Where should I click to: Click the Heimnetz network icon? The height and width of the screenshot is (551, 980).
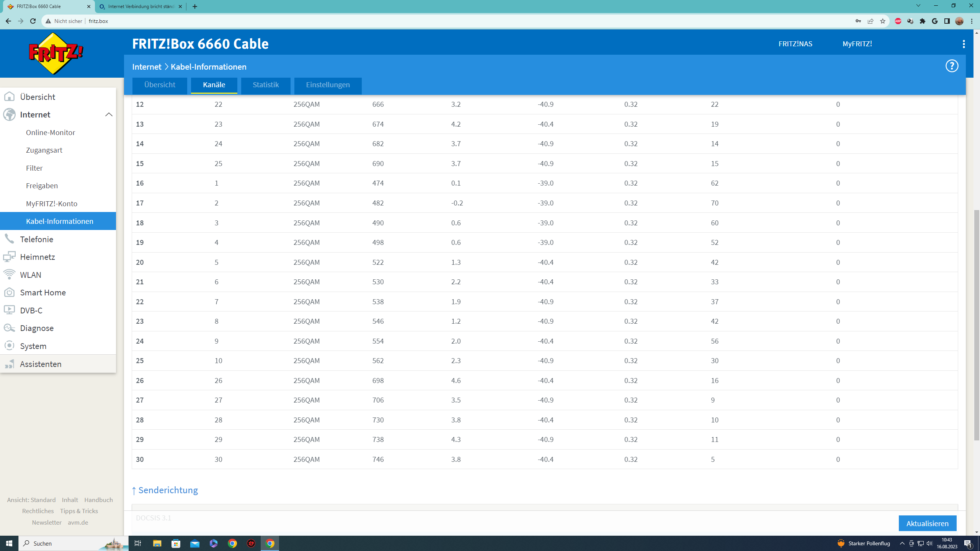[9, 257]
